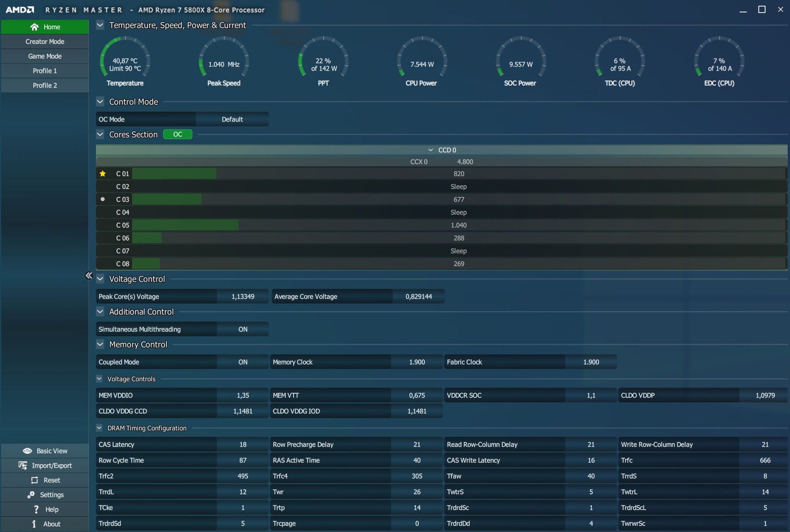Click the Reset button
The width and height of the screenshot is (790, 532).
tap(45, 480)
